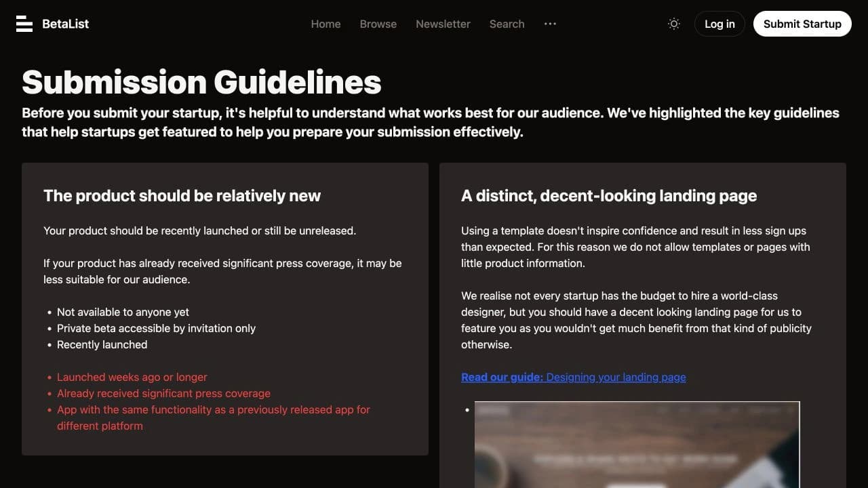This screenshot has height=488, width=868.
Task: Click paragraph starting 'If your product has already'
Action: 222,271
